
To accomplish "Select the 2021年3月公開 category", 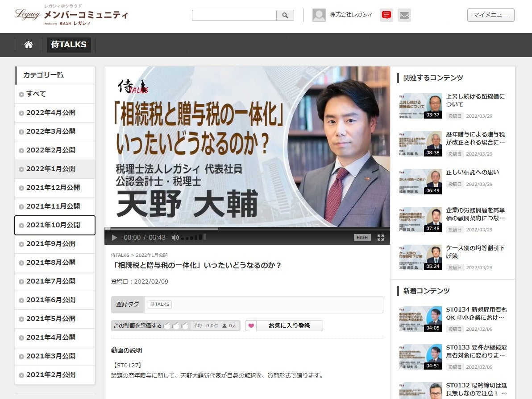I will [x=55, y=356].
